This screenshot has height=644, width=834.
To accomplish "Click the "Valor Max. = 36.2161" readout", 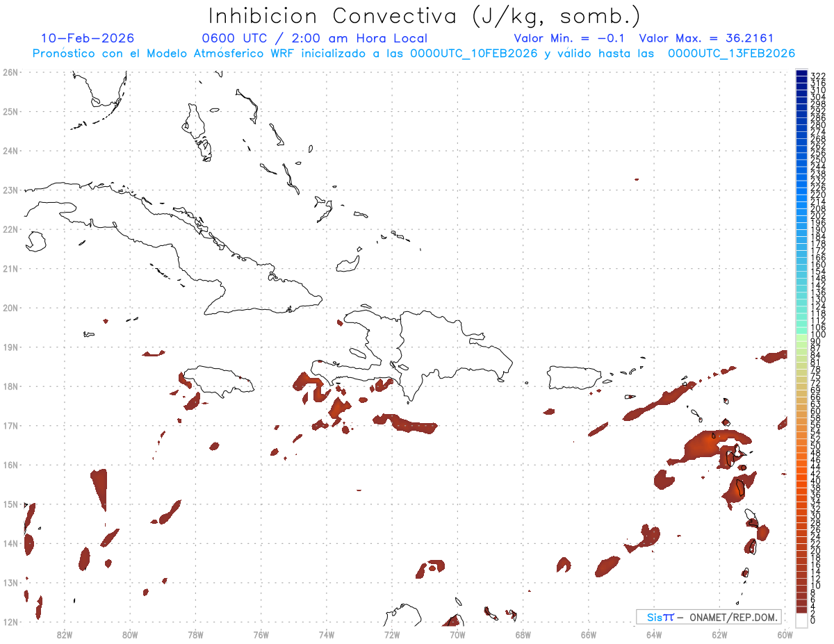I will tap(706, 38).
